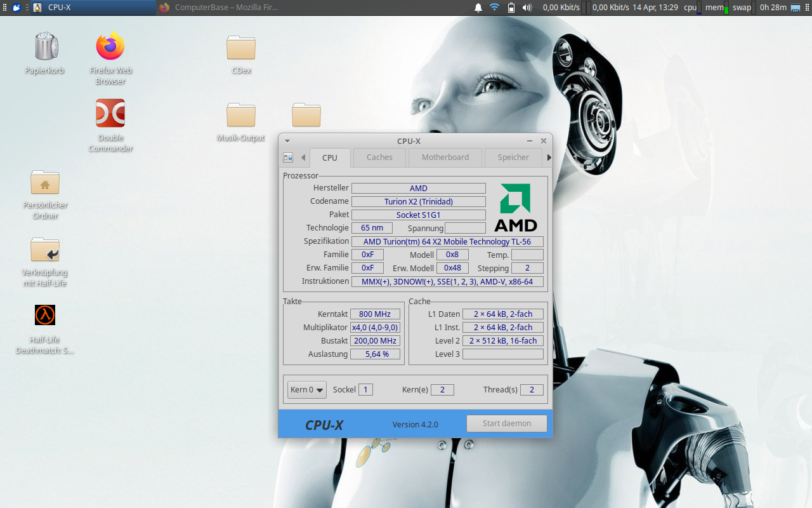Switch to the Motherboard tab
This screenshot has width=812, height=508.
[x=445, y=157]
